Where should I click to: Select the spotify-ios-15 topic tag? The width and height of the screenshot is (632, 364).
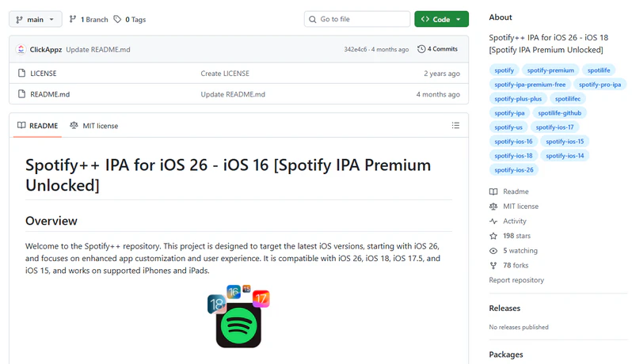click(565, 142)
